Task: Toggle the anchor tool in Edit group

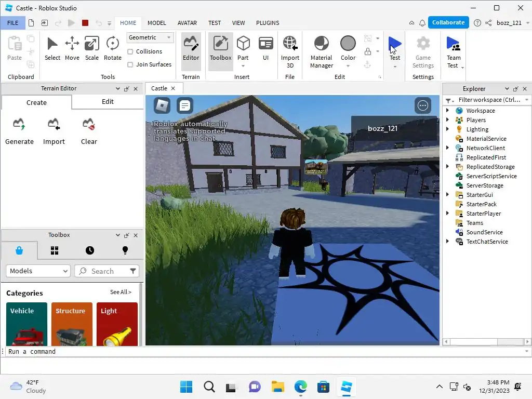Action: pos(367,64)
